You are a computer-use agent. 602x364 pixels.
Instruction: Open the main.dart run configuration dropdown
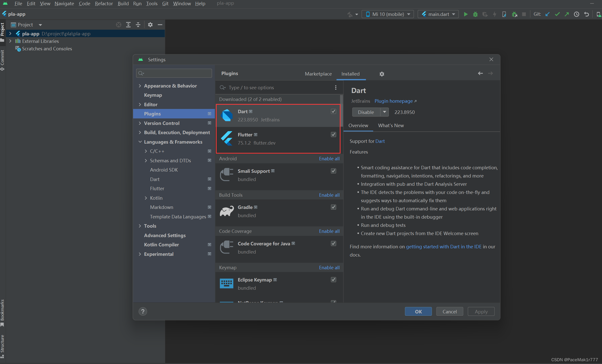(438, 14)
